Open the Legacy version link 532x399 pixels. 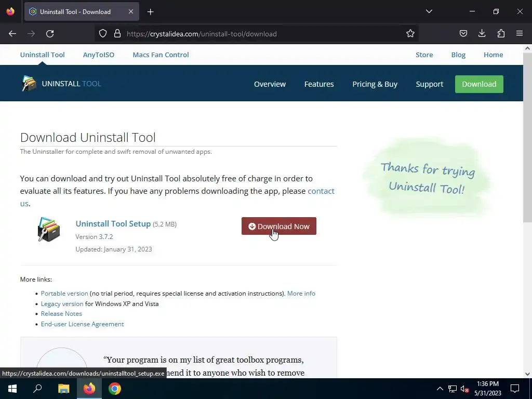[x=62, y=303]
